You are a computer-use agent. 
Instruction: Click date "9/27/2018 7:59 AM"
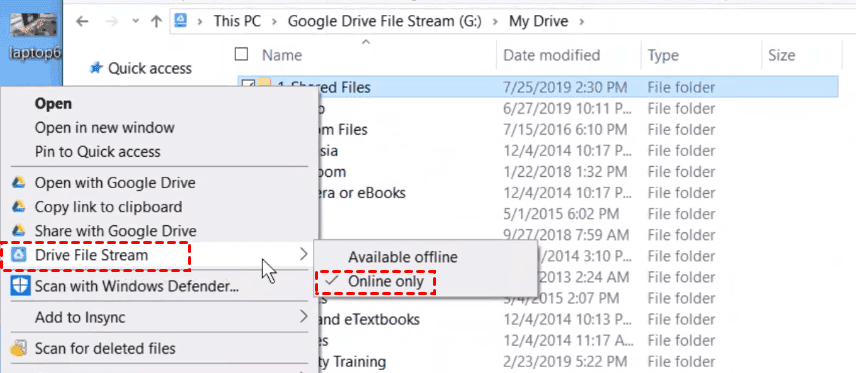(566, 235)
